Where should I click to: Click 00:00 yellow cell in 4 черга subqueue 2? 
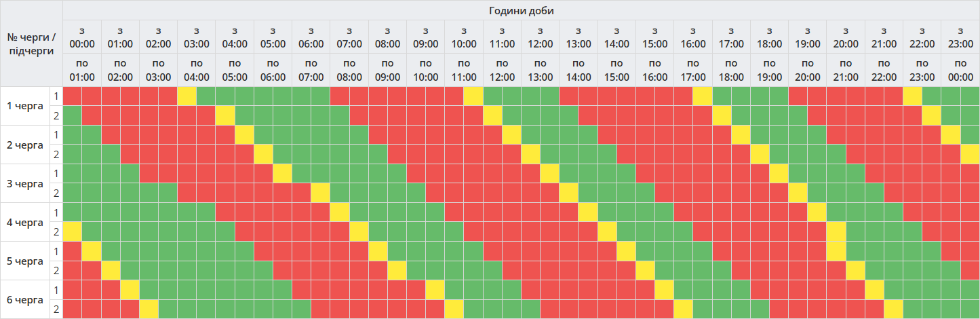pyautogui.click(x=72, y=231)
